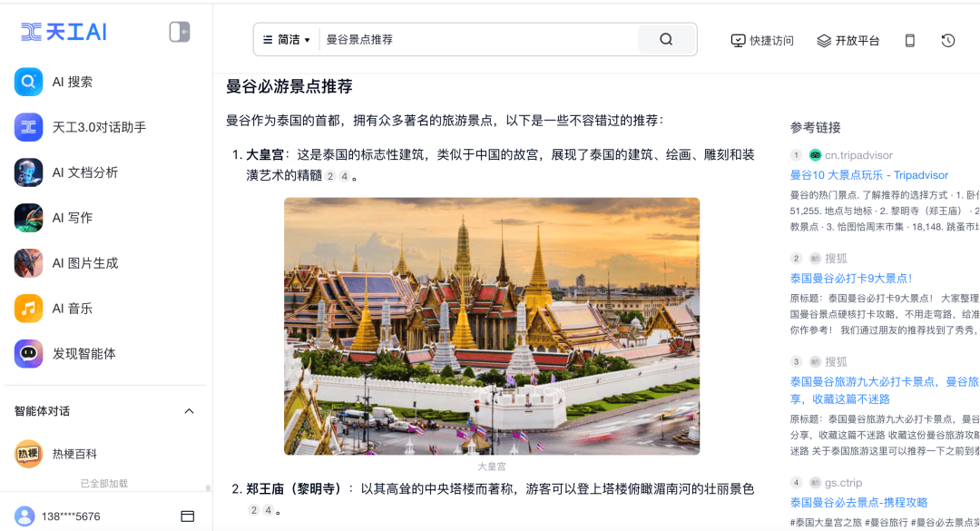Image resolution: width=980 pixels, height=531 pixels.
Task: Open the 简洁 mode dropdown
Action: pos(287,40)
